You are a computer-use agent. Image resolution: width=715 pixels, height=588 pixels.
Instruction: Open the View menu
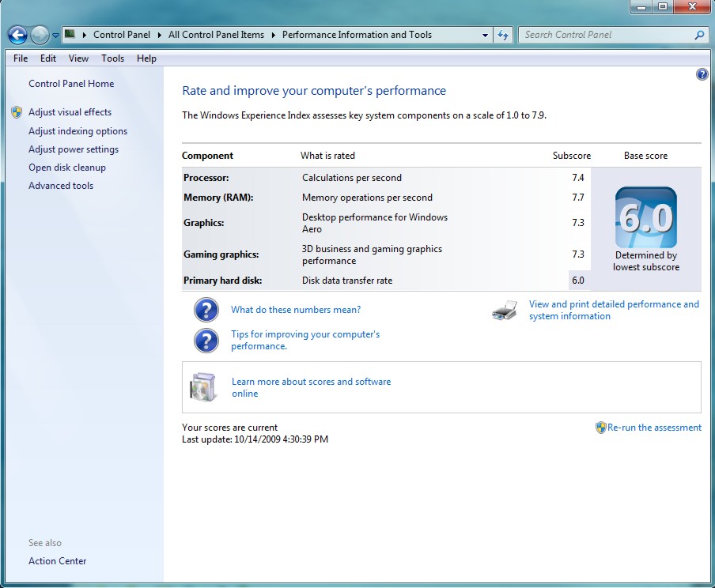[x=78, y=58]
